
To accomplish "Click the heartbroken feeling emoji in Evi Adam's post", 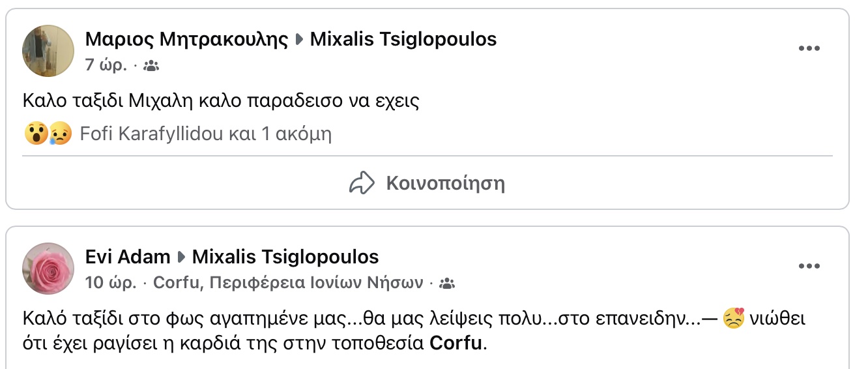I will [734, 319].
